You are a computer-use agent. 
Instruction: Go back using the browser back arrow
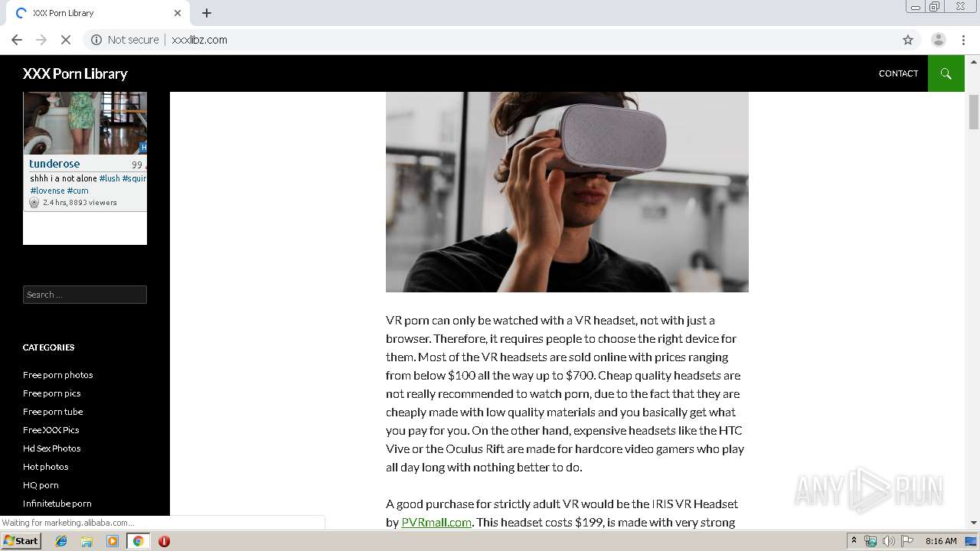coord(17,40)
